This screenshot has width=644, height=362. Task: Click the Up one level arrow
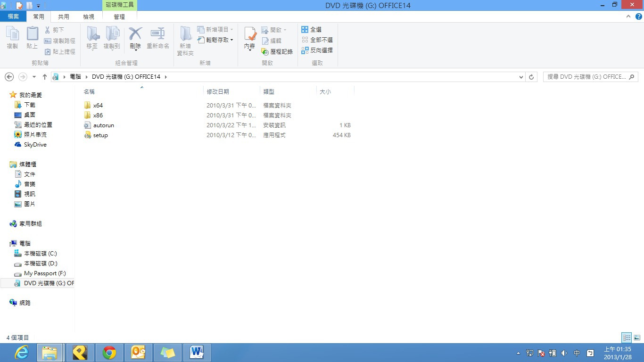point(45,77)
